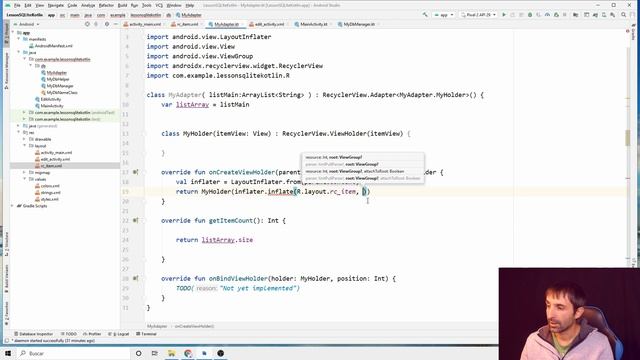The image size is (640, 360).
Task: Open File Explorer from taskbar
Action: point(171,353)
